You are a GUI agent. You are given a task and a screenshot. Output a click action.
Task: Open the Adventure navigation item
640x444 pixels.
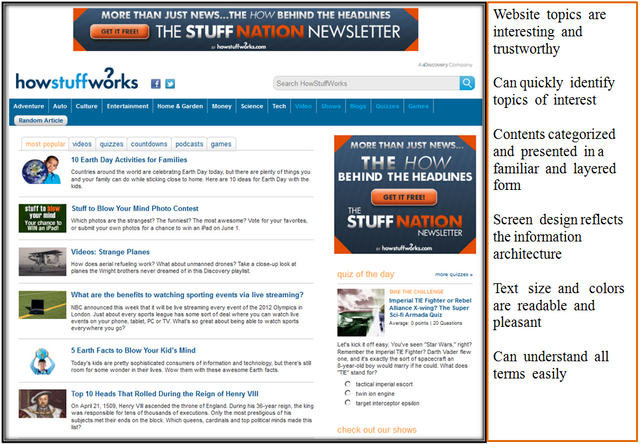point(29,106)
